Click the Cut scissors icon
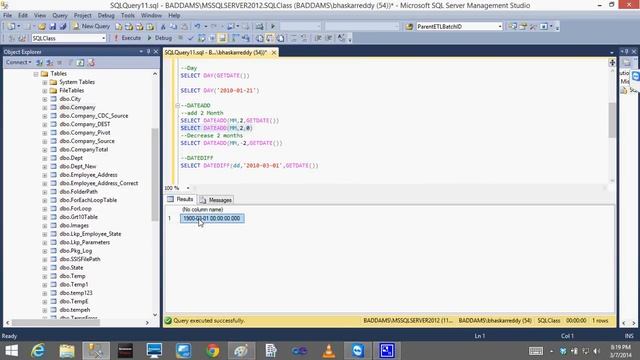640x360 pixels. click(163, 27)
